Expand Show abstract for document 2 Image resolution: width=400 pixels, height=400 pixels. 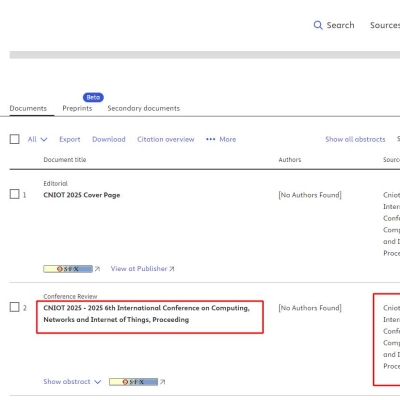click(72, 382)
